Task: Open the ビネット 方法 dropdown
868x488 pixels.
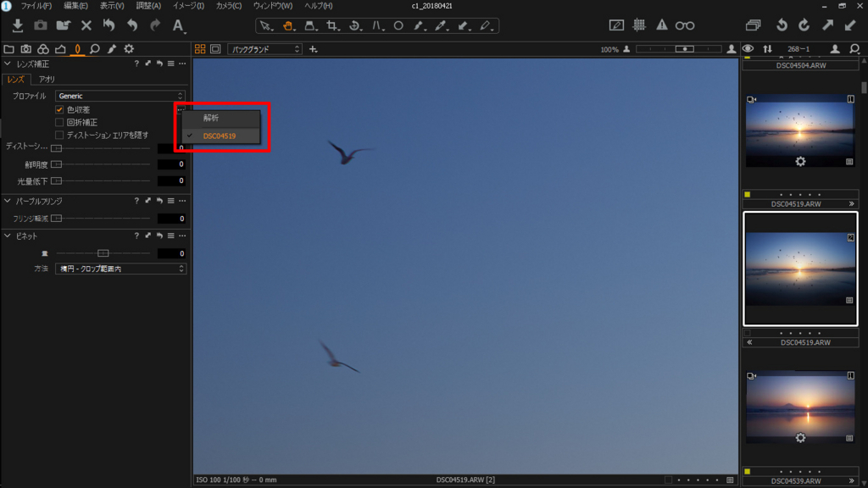Action: coord(120,269)
